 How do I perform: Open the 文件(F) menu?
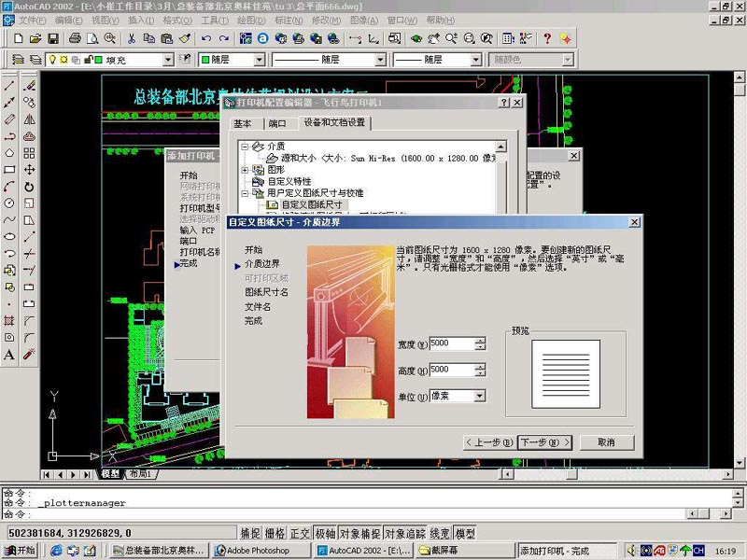pyautogui.click(x=32, y=21)
